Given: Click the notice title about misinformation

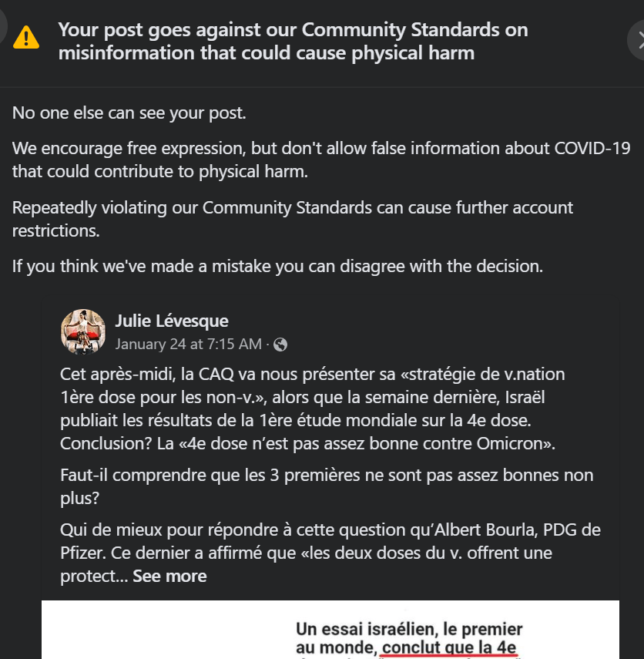Looking at the screenshot, I should pyautogui.click(x=293, y=42).
